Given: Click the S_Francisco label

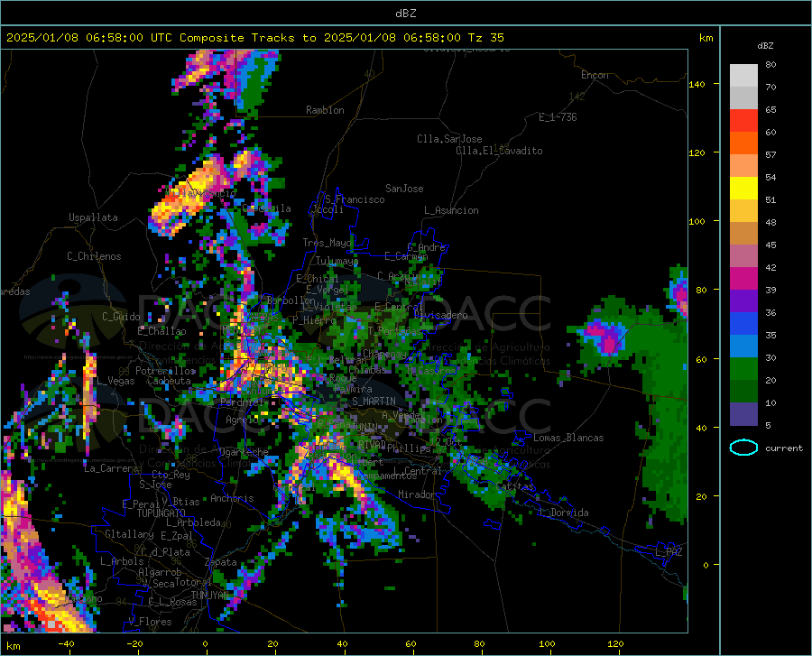Looking at the screenshot, I should [355, 199].
